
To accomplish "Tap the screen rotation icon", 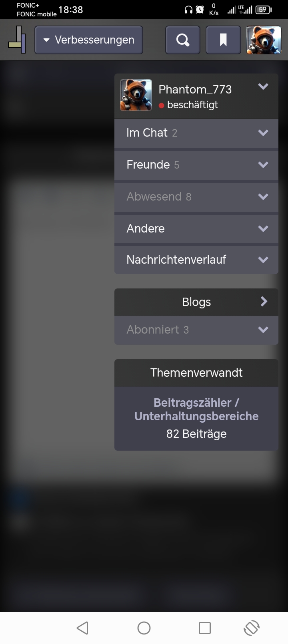I will pos(252,628).
